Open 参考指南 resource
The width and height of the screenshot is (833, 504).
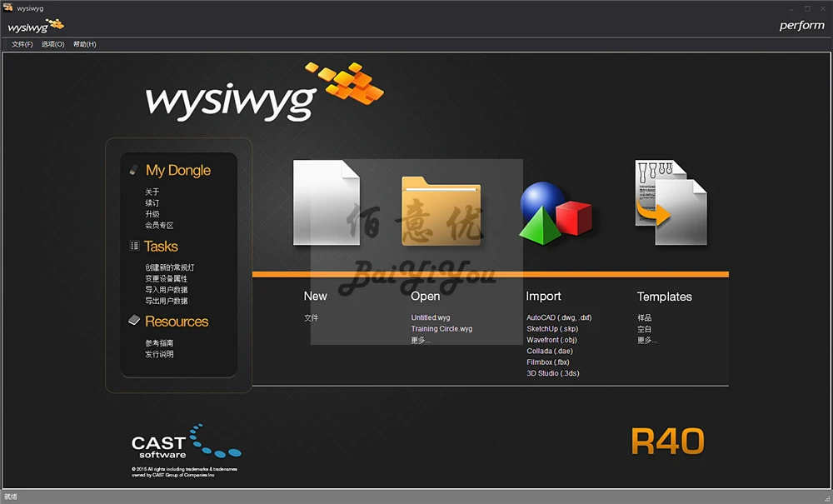(159, 343)
